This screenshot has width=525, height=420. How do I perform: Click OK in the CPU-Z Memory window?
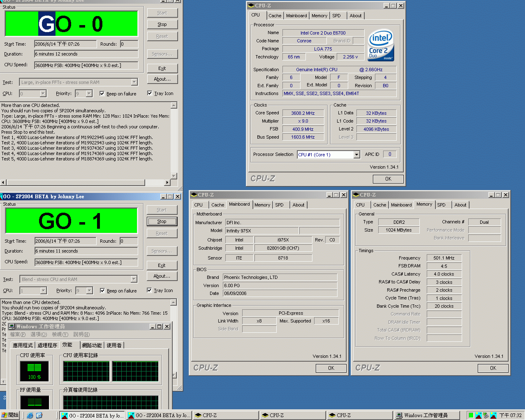[x=493, y=368]
